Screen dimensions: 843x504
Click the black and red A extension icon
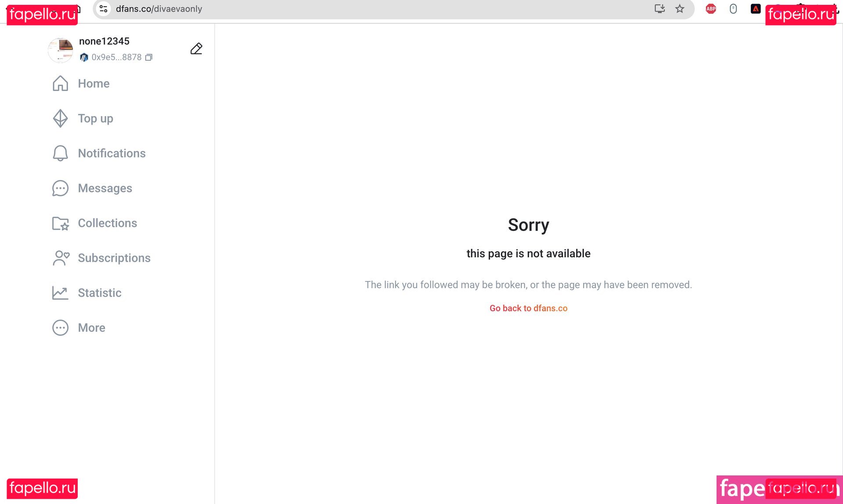pos(756,9)
